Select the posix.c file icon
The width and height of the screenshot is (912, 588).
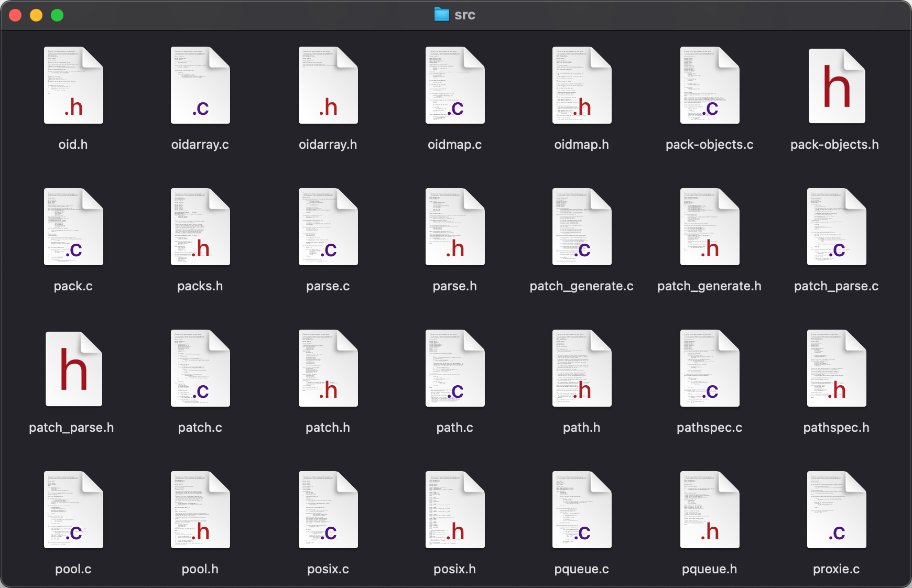(328, 510)
